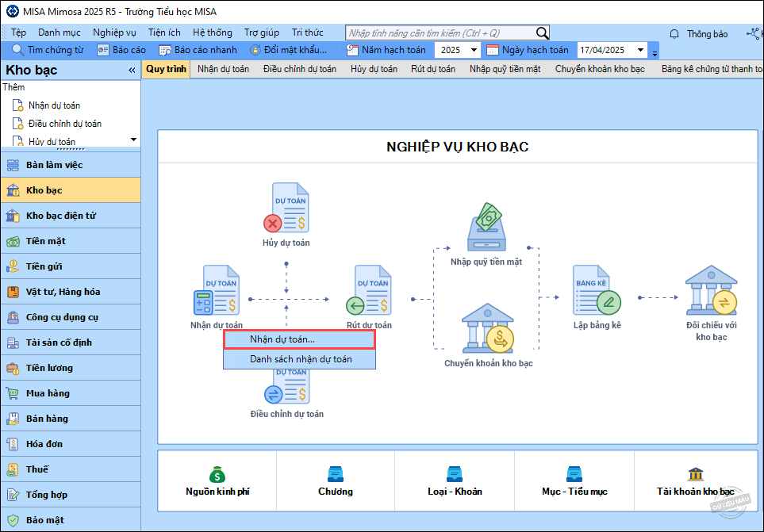This screenshot has height=532, width=764.
Task: Collapse the Kho bạc side panel
Action: point(132,71)
